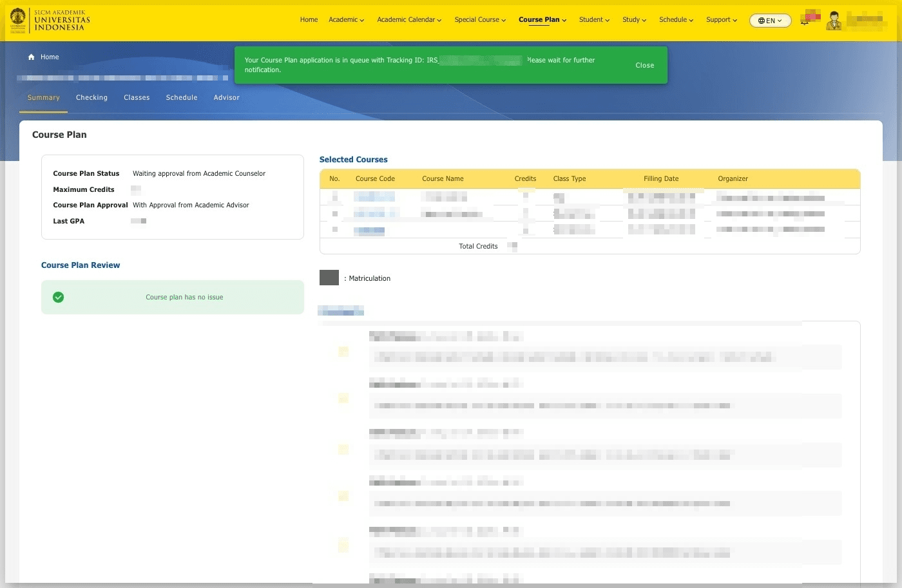
Task: Click 'Course plan has no issue' message
Action: [184, 298]
